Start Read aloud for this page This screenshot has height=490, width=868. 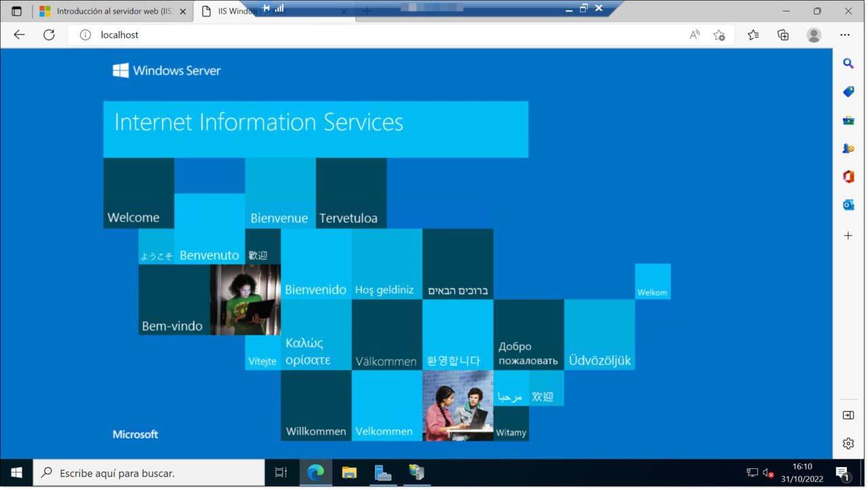694,35
